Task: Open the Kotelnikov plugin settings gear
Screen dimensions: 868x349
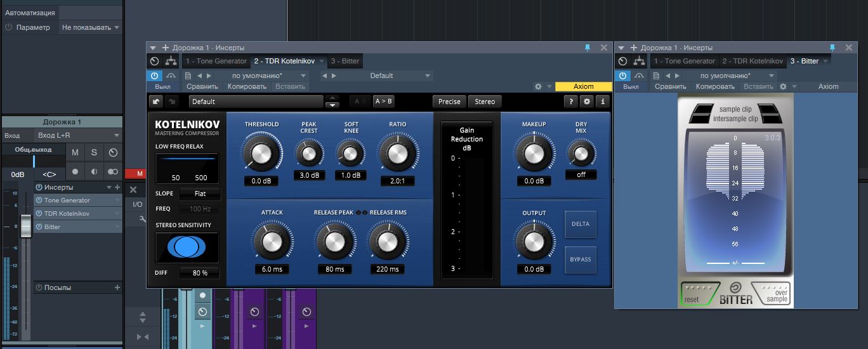Action: pyautogui.click(x=587, y=102)
